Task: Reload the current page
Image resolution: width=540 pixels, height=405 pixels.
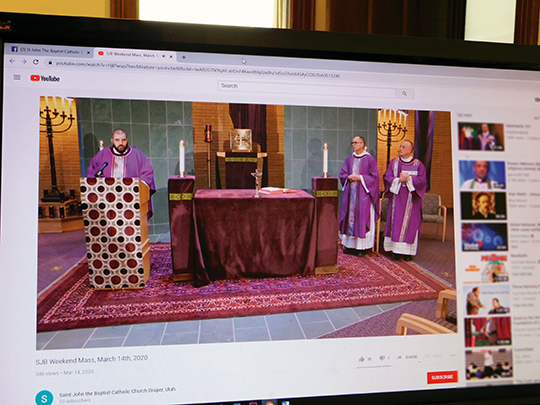Action: (x=35, y=62)
